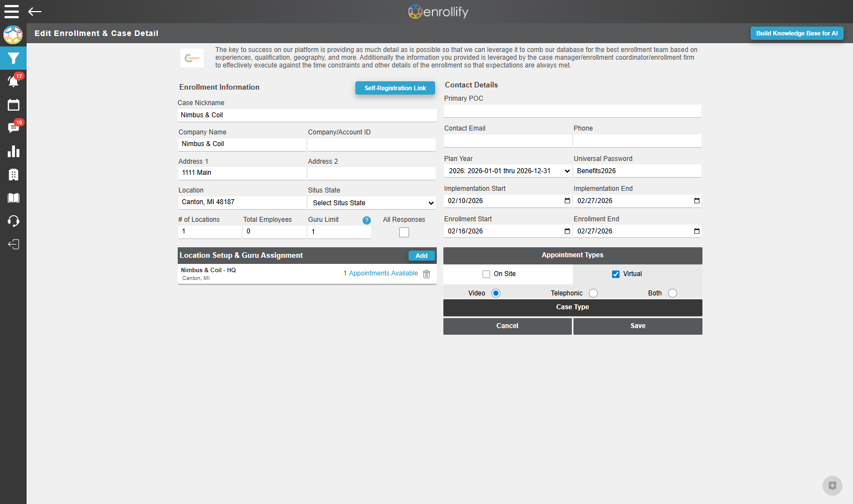Click the Universal Password field

pyautogui.click(x=637, y=171)
